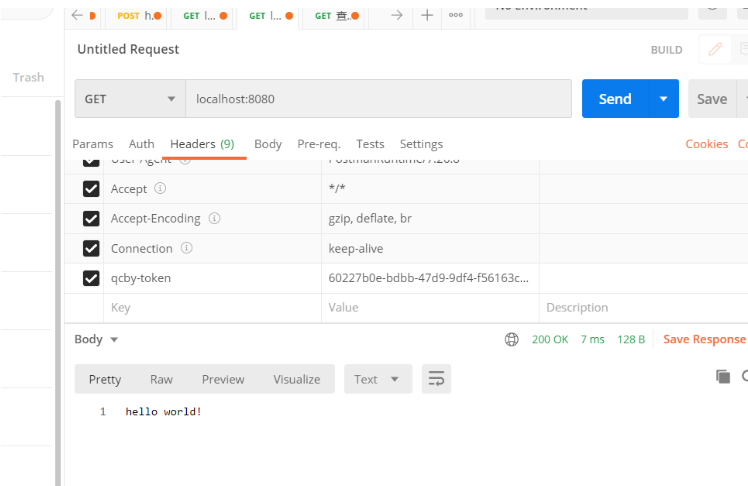
Task: Open the Tests tab
Action: point(370,144)
